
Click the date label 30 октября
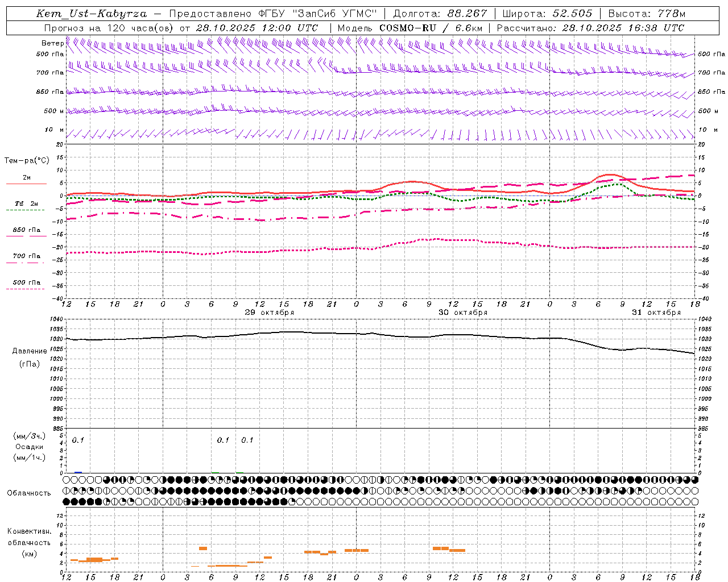click(463, 313)
